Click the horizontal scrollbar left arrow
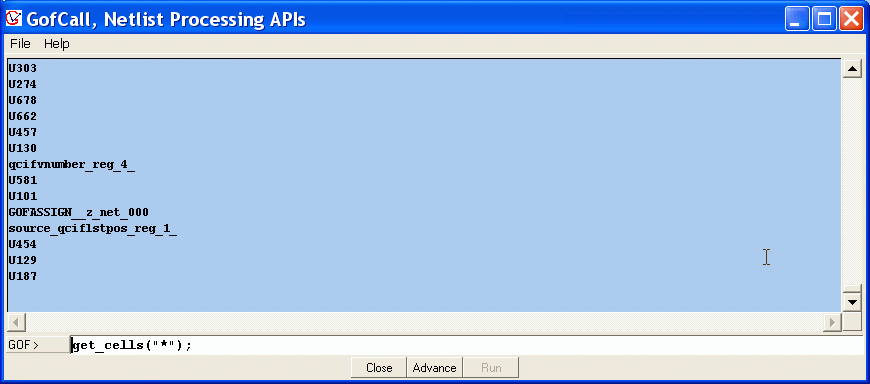870x384 pixels. 16,322
